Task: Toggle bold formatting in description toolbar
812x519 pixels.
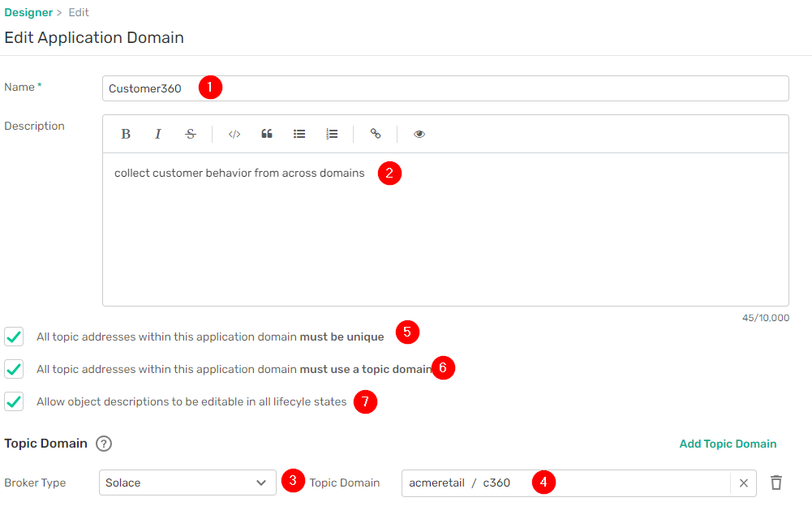Action: coord(126,135)
